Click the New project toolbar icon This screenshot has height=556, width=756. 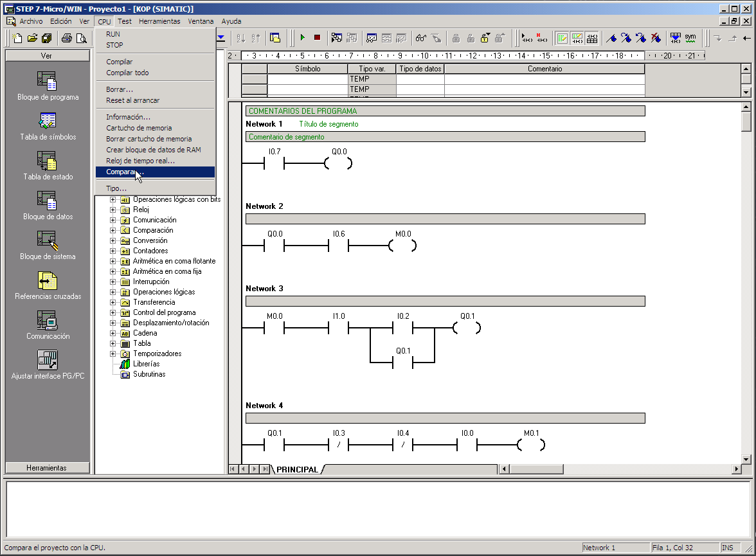(17, 38)
